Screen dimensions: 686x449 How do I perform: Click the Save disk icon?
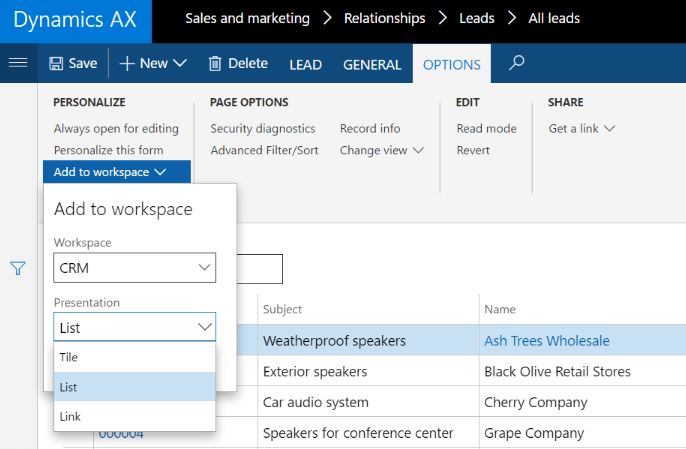pos(57,63)
